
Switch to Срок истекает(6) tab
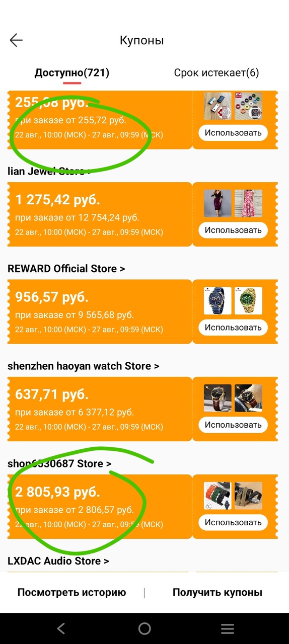point(216,73)
